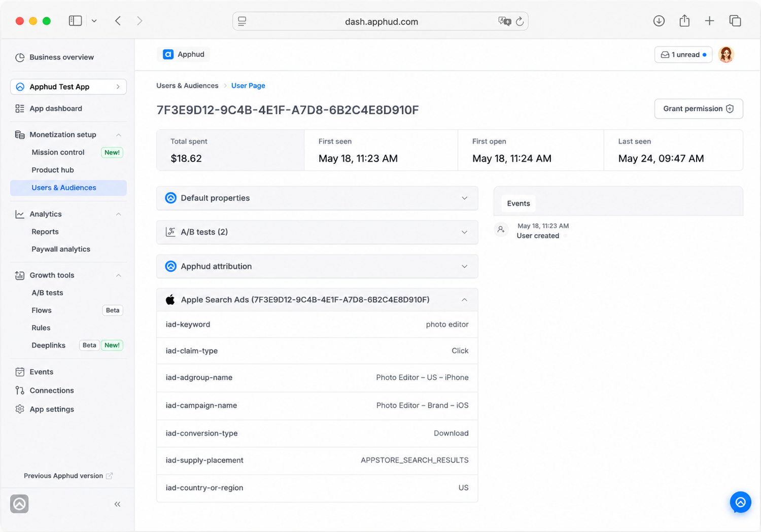Click the iad-claim-type Click value
The image size is (761, 532).
pos(460,351)
